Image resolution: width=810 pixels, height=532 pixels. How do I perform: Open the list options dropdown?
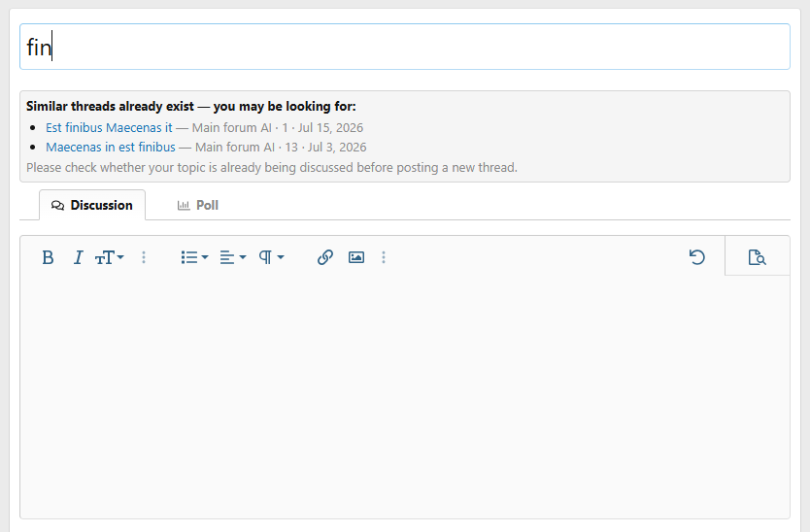tap(194, 257)
